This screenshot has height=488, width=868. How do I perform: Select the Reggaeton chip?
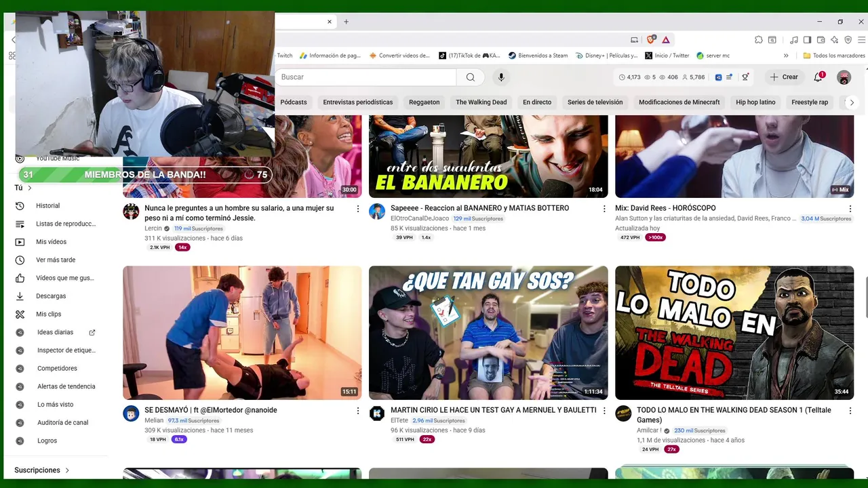(x=425, y=102)
